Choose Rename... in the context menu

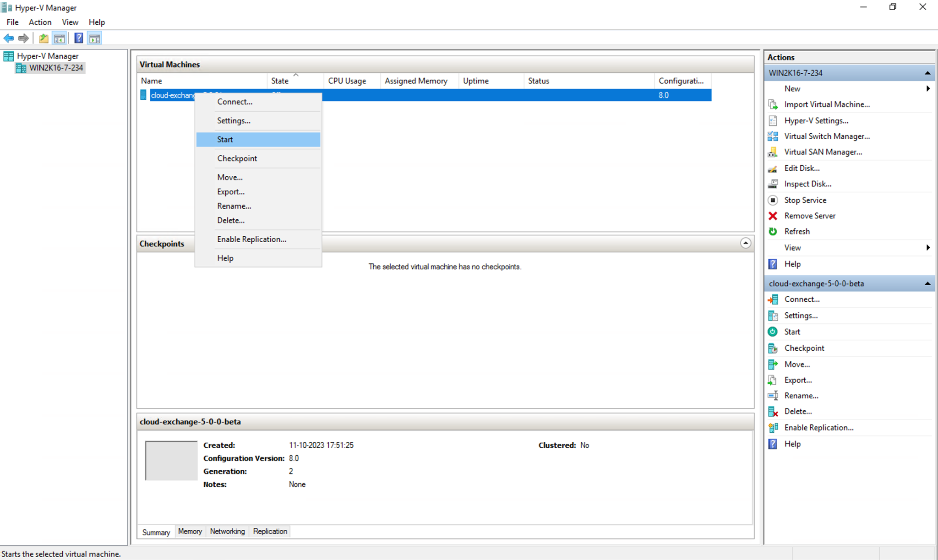(258, 206)
